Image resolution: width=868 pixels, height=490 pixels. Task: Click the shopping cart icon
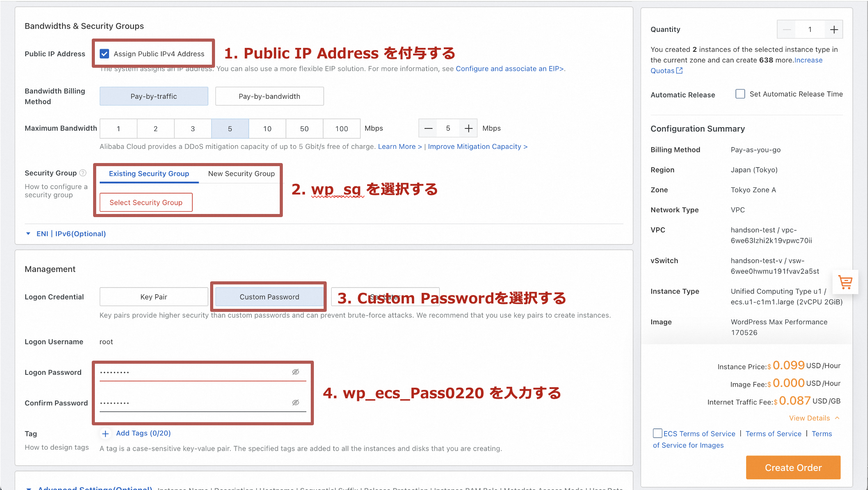coord(845,282)
